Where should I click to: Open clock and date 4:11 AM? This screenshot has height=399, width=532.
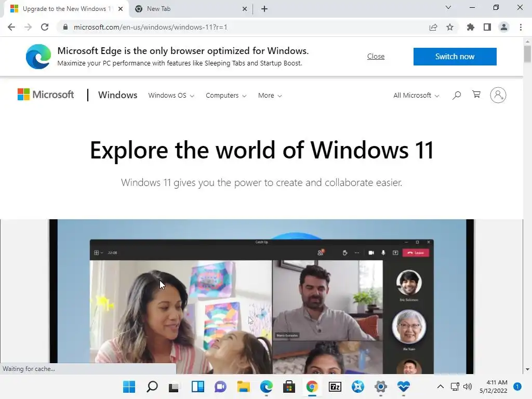click(x=494, y=387)
